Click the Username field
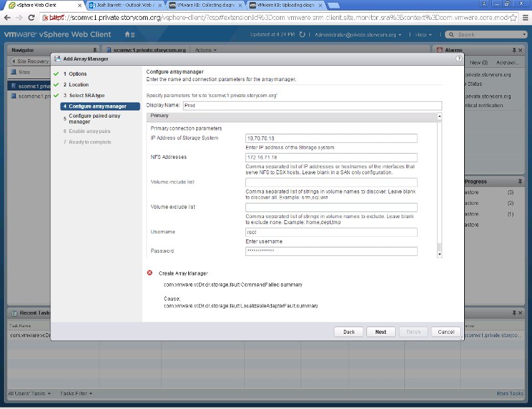 coord(331,232)
